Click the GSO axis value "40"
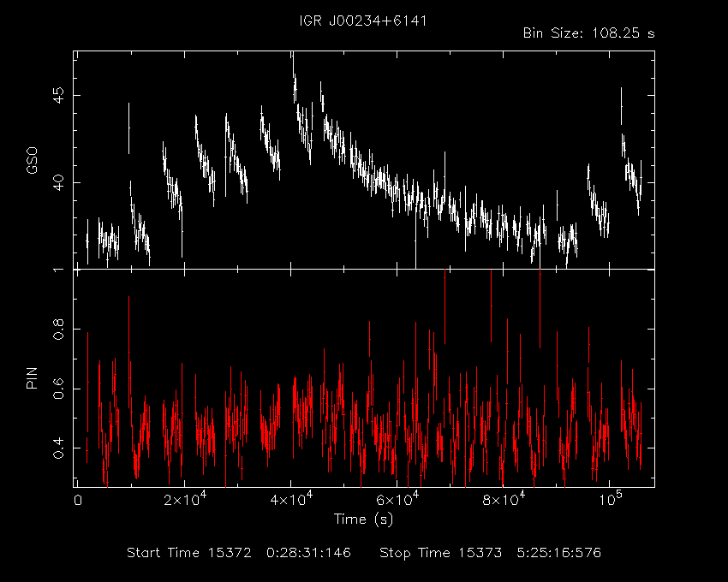728x582 pixels. [x=58, y=183]
